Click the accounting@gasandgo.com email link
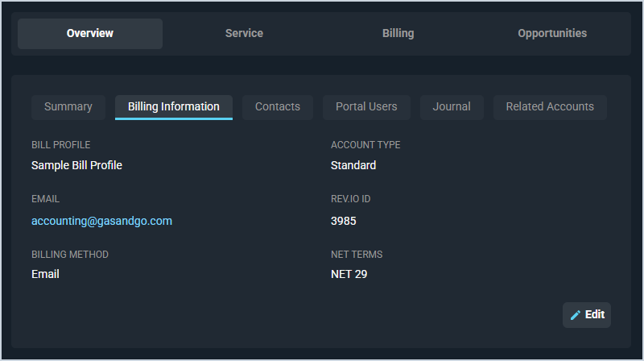 (x=101, y=221)
